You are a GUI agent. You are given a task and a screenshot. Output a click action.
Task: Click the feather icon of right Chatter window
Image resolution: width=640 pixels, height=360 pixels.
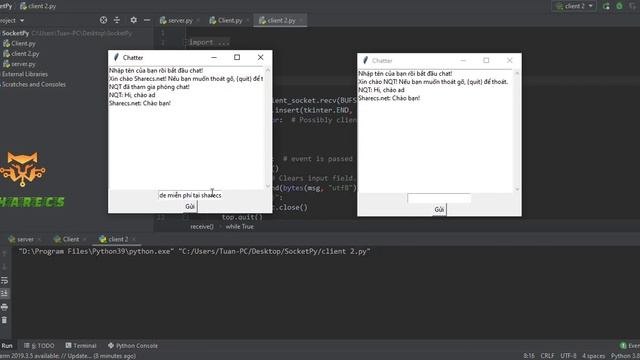click(365, 60)
